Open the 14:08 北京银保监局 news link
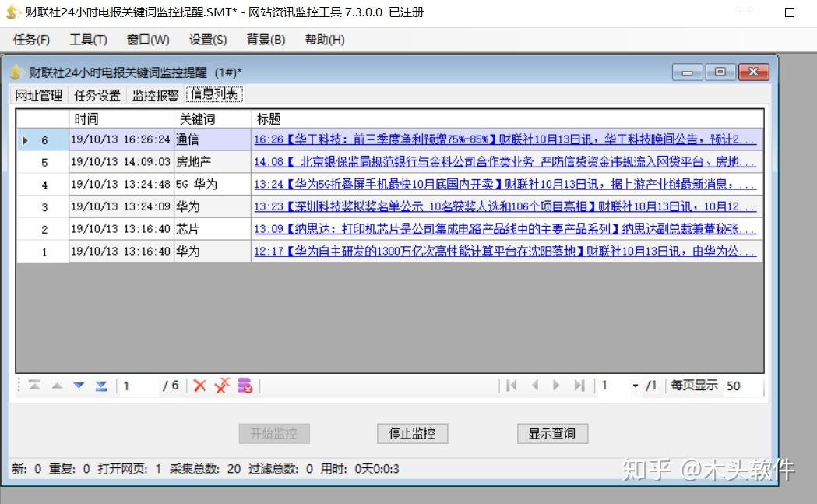This screenshot has width=817, height=504. [x=505, y=161]
